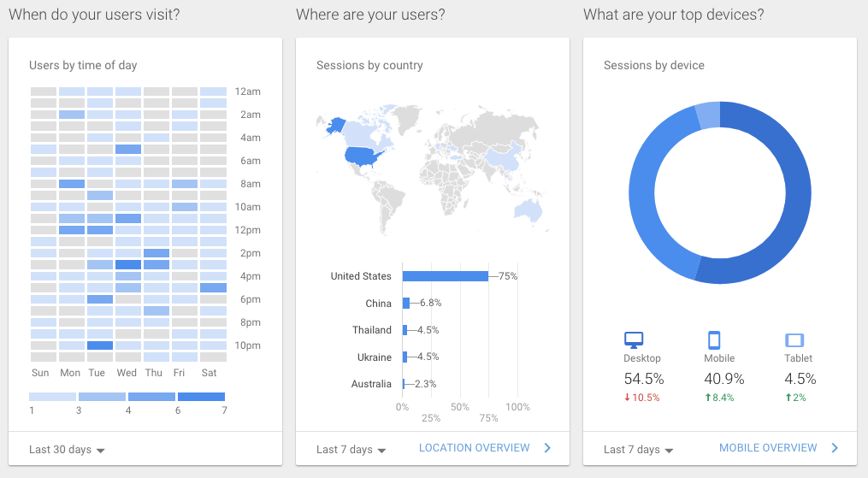
Task: Click the Desktop monitor icon
Action: (634, 339)
